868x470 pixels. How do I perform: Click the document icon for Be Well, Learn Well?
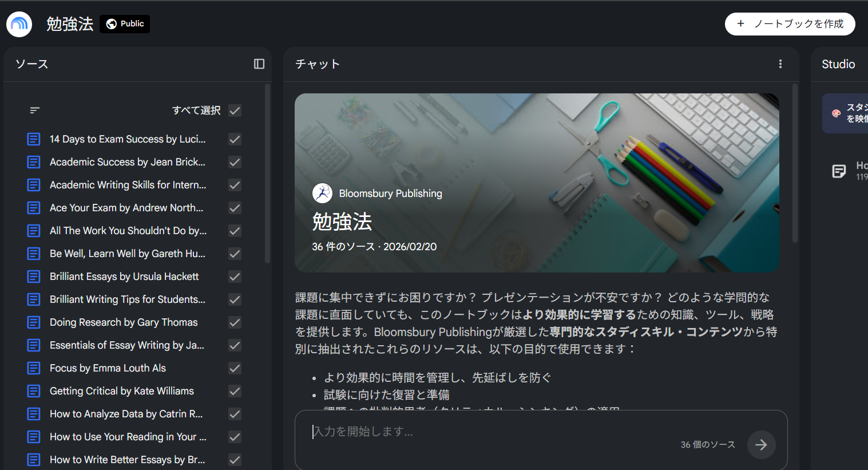click(34, 254)
